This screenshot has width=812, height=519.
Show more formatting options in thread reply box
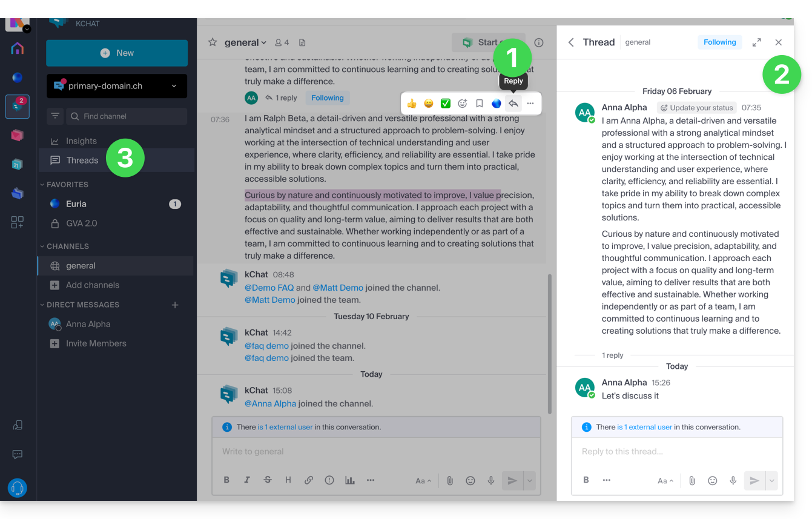coord(607,480)
